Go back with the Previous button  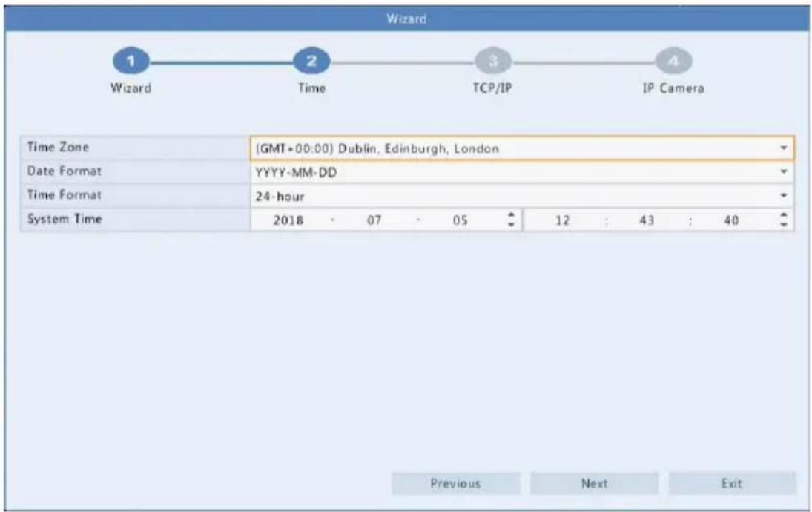tap(456, 484)
